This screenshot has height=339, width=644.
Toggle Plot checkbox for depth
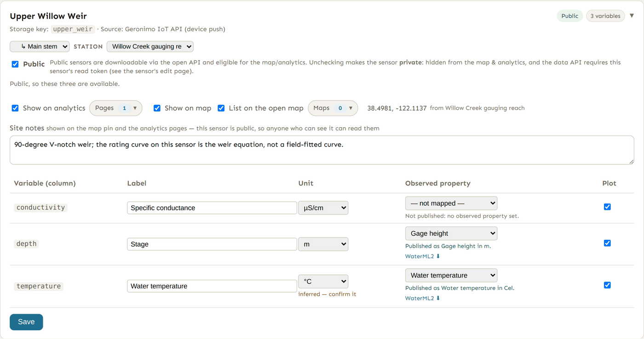click(x=607, y=243)
